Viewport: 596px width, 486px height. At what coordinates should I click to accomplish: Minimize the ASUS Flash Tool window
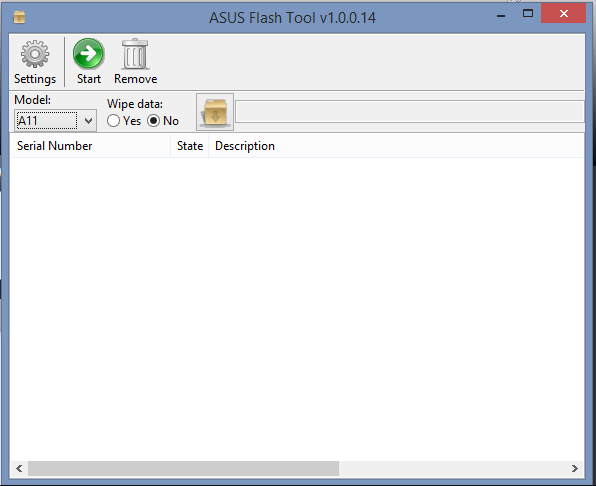(501, 15)
